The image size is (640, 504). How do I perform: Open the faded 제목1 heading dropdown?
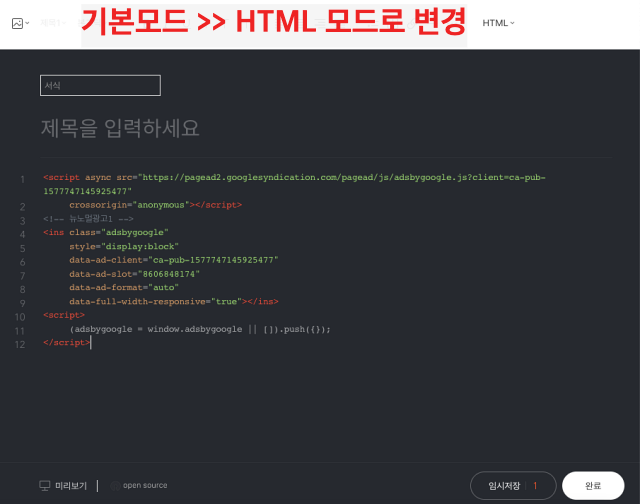(x=53, y=23)
